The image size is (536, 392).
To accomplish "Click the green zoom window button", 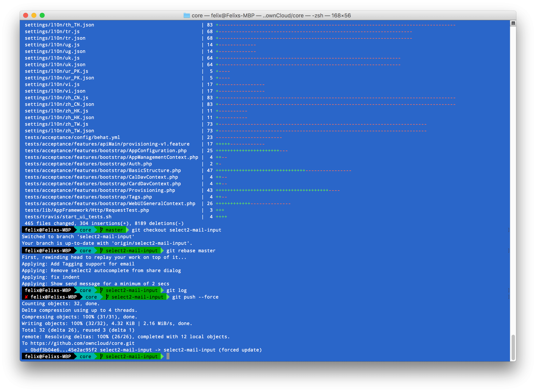I will 42,16.
